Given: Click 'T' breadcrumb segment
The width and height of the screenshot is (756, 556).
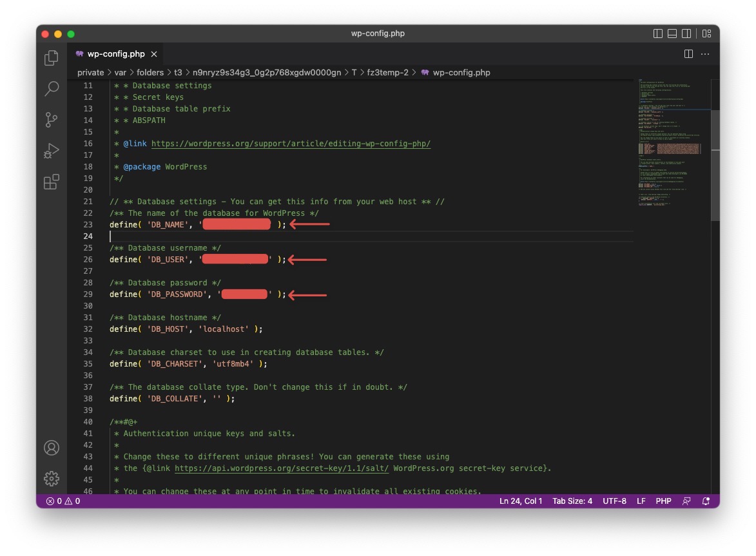Looking at the screenshot, I should (354, 72).
